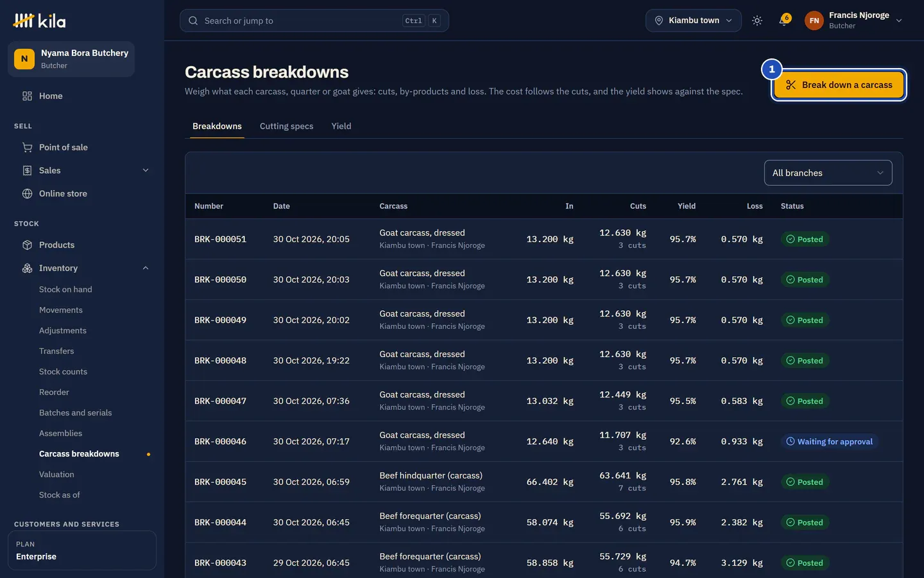Open the Stock as of sidebar item
Image resolution: width=924 pixels, height=578 pixels.
point(60,495)
